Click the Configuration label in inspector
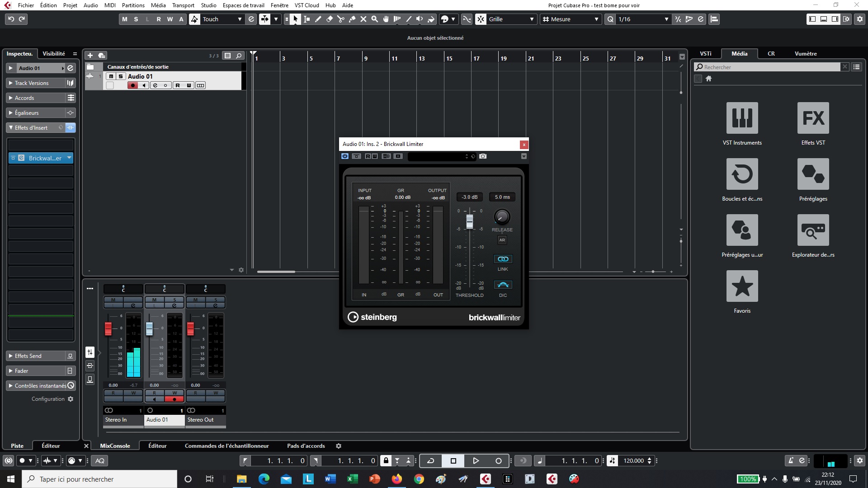This screenshot has height=488, width=868. (48, 399)
